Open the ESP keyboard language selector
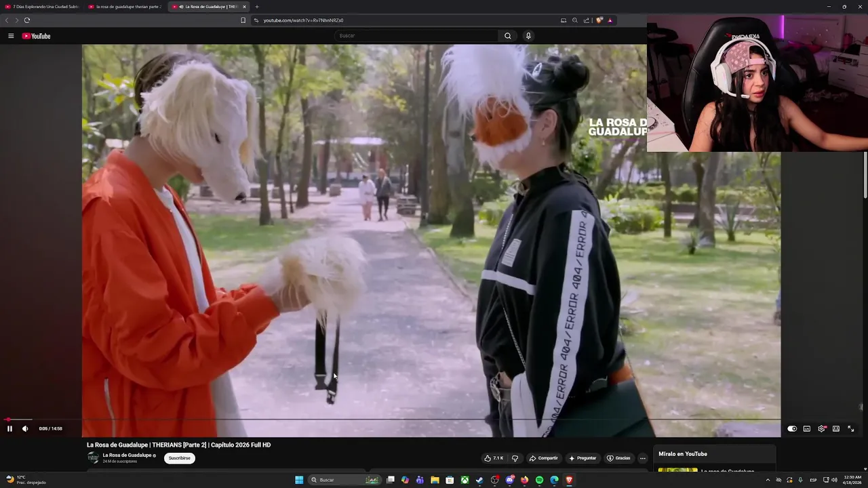This screenshot has height=488, width=868. pyautogui.click(x=813, y=480)
